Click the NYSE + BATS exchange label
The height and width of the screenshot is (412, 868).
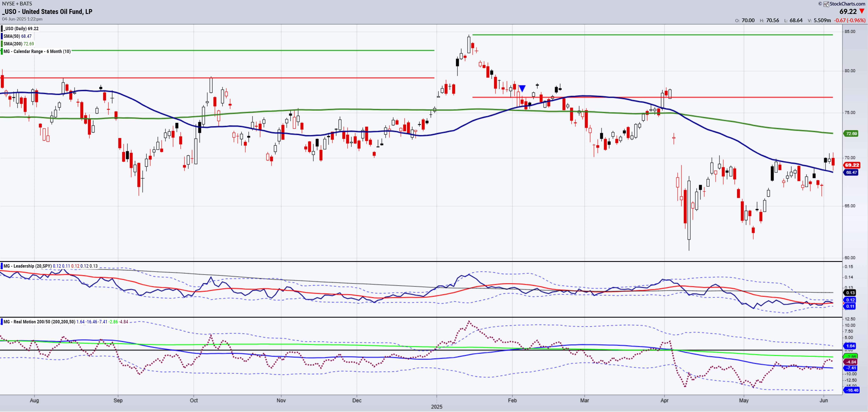coord(17,4)
